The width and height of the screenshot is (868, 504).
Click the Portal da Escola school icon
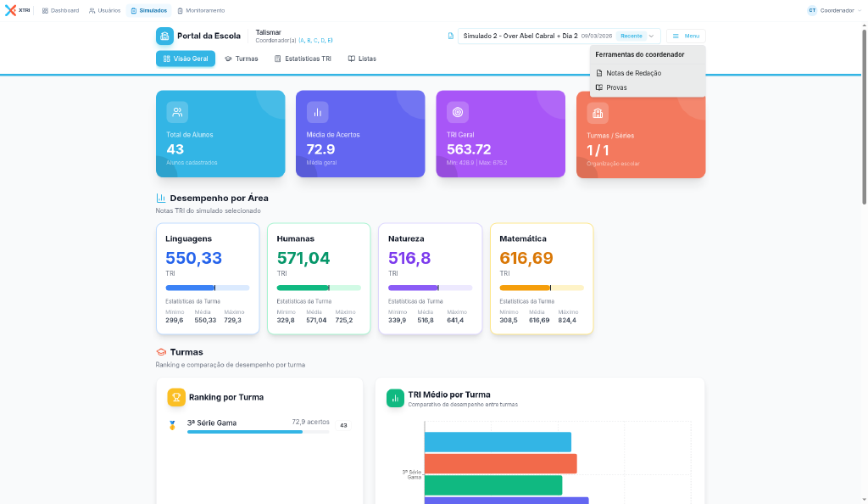point(164,36)
